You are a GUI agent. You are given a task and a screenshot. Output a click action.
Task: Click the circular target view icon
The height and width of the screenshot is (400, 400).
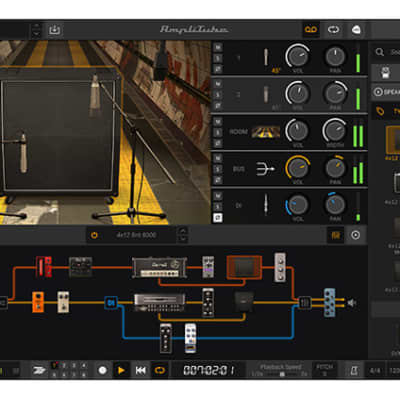point(356,235)
